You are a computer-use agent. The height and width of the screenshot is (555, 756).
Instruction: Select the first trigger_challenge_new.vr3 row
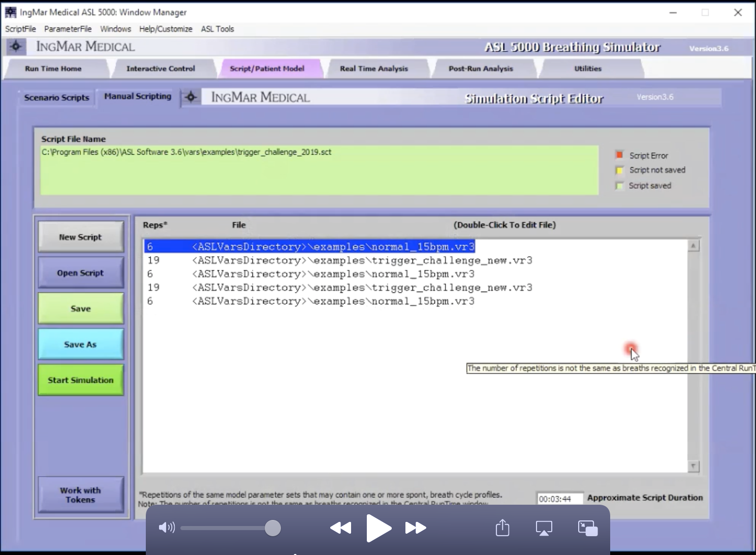(339, 260)
